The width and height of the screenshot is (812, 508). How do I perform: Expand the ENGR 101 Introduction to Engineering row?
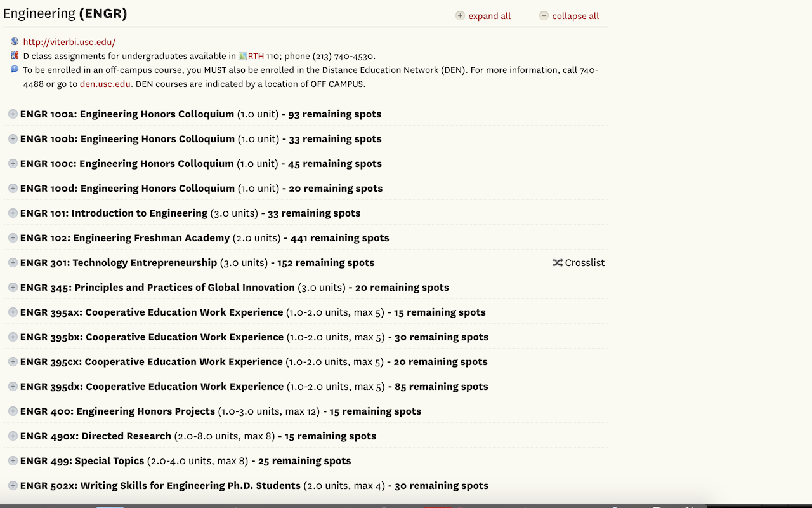13,213
